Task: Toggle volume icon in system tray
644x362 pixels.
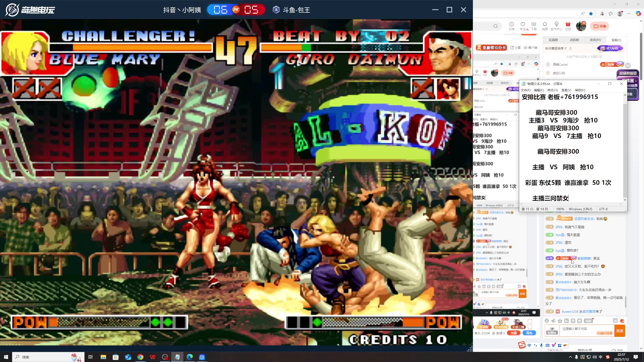Action: (x=595, y=357)
